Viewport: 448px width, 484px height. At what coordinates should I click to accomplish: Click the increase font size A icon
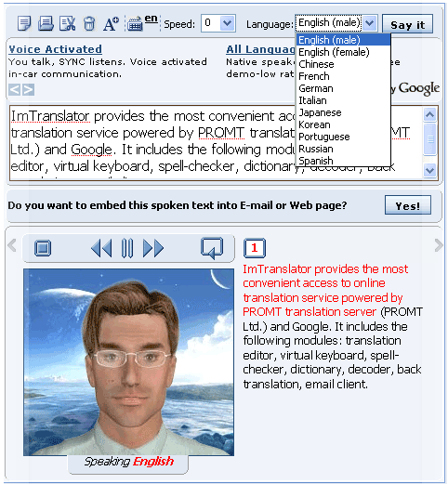tap(111, 23)
